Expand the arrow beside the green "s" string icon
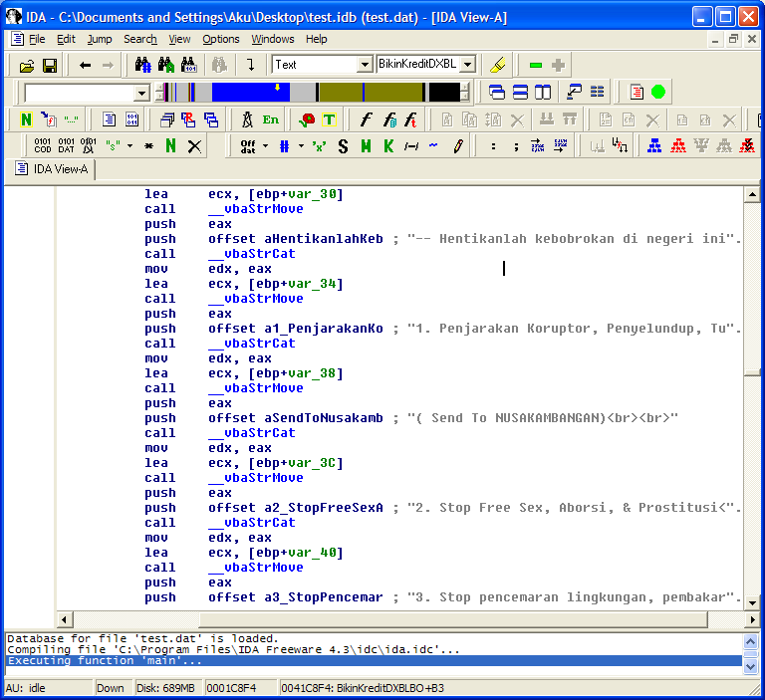The height and width of the screenshot is (700, 765). point(129,145)
